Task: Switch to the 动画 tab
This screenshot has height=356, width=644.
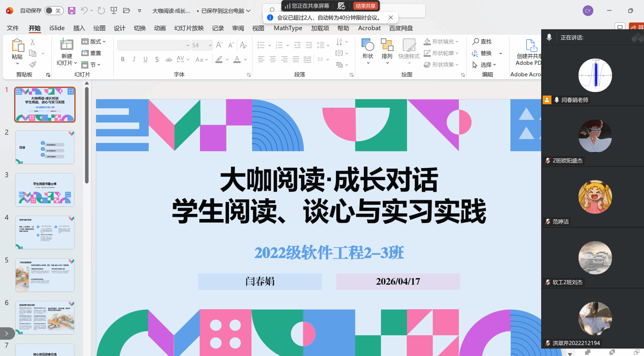Action: [160, 28]
